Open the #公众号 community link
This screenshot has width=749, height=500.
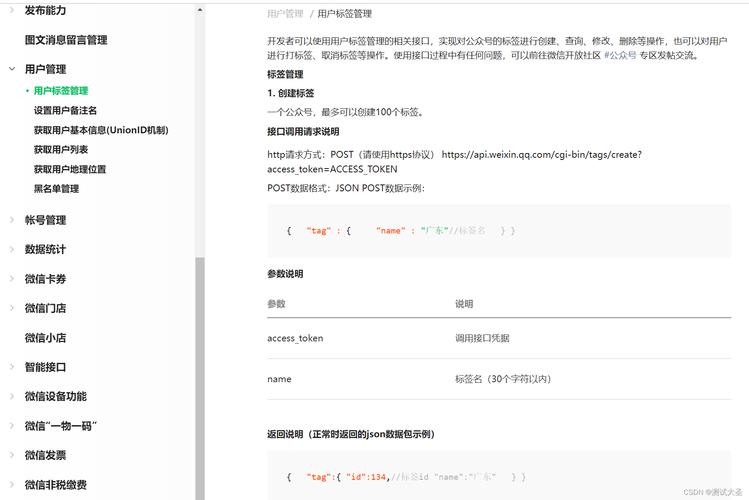[620, 55]
